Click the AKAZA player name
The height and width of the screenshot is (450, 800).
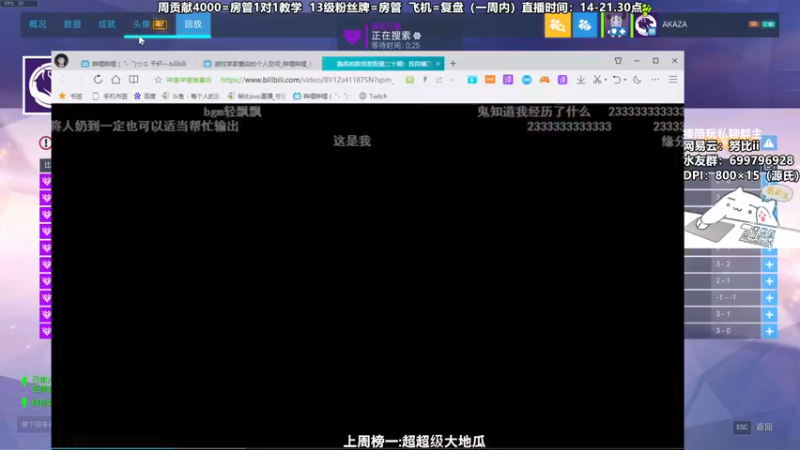674,24
